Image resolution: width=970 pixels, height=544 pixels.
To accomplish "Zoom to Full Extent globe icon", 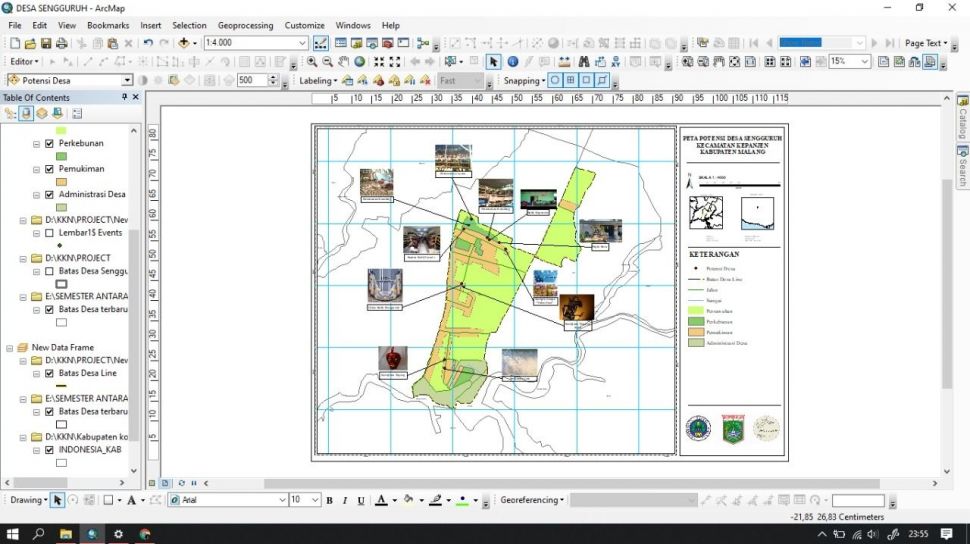I will (359, 62).
